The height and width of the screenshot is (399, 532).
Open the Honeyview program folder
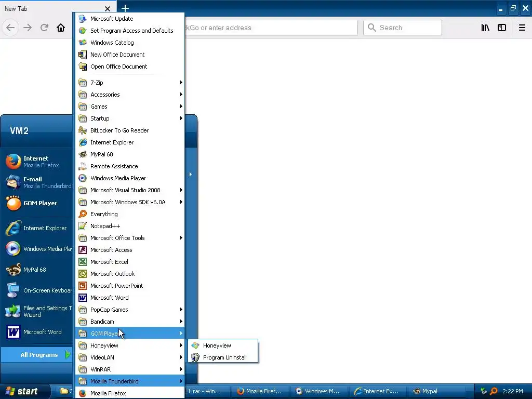[129, 345]
